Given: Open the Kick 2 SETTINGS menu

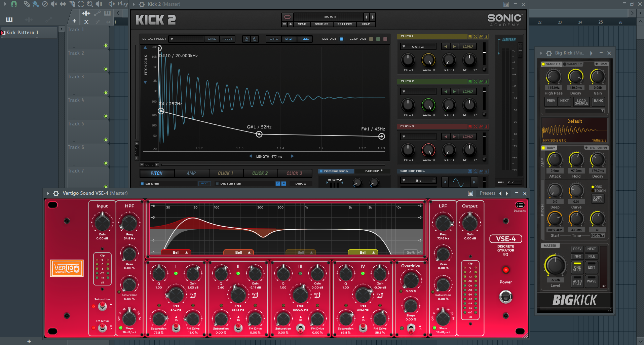Looking at the screenshot, I should pos(345,24).
